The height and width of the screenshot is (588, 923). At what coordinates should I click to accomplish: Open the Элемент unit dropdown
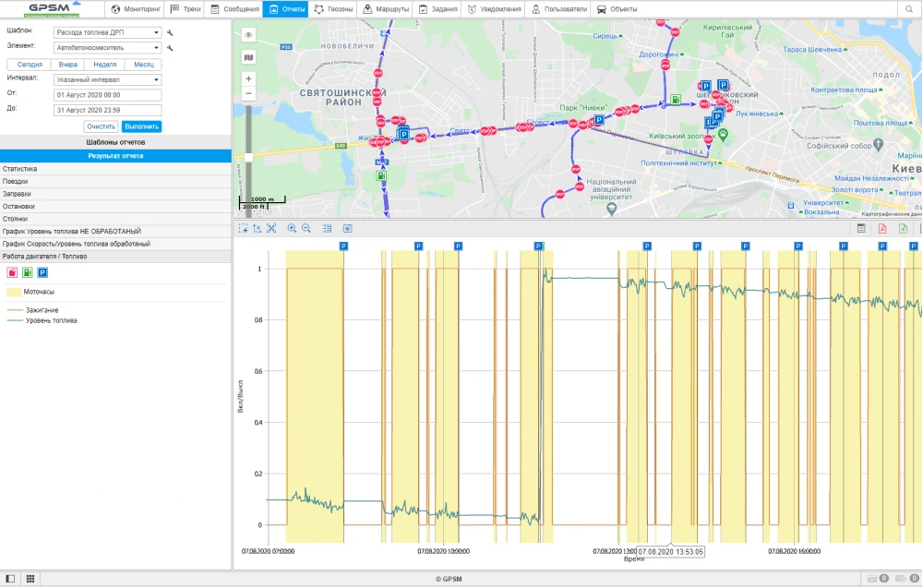(x=107, y=46)
